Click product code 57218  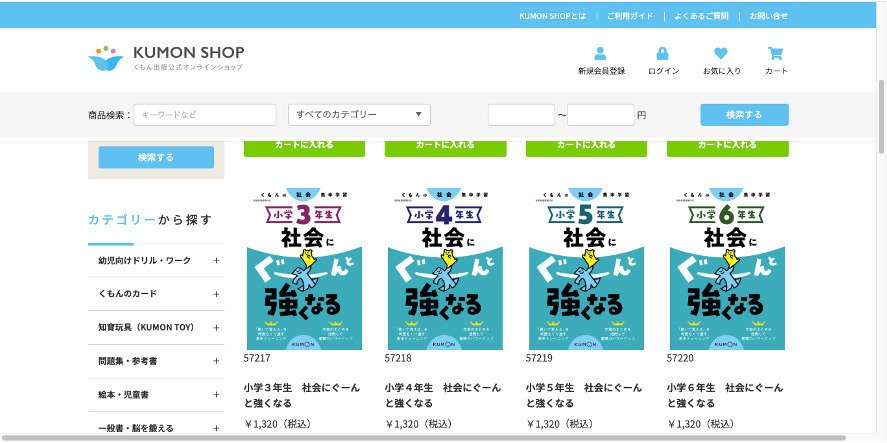coord(398,358)
